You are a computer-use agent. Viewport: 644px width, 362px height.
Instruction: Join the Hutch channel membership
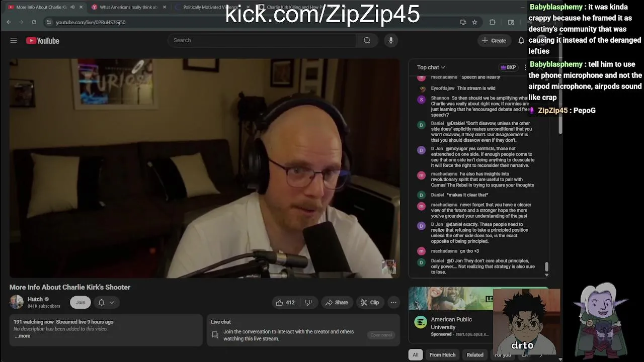80,302
